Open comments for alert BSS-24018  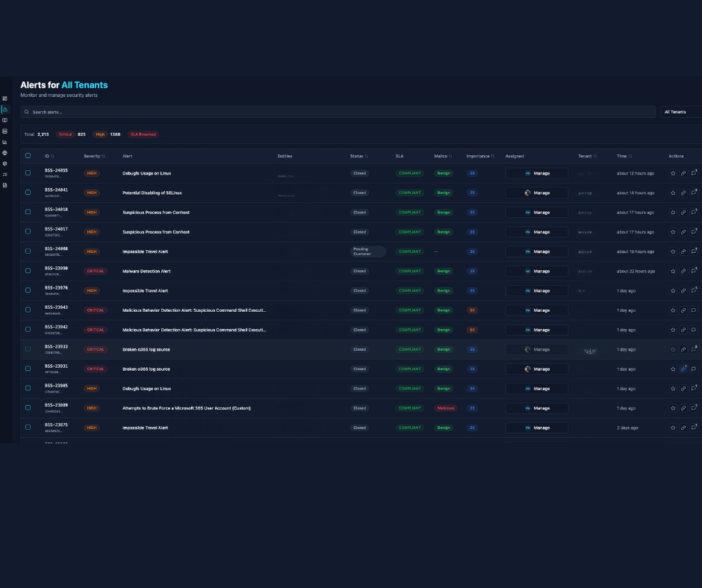[694, 212]
